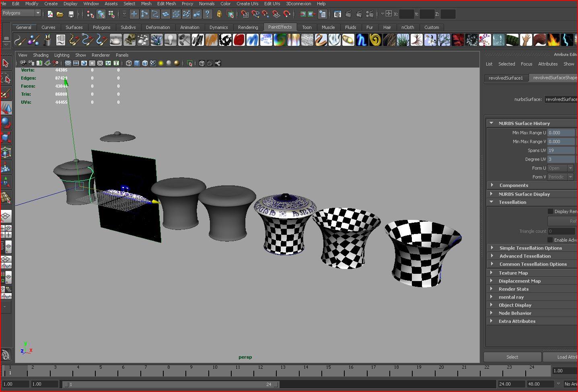578x392 pixels.
Task: Select the lightning brush on the shelf
Action: point(567,40)
